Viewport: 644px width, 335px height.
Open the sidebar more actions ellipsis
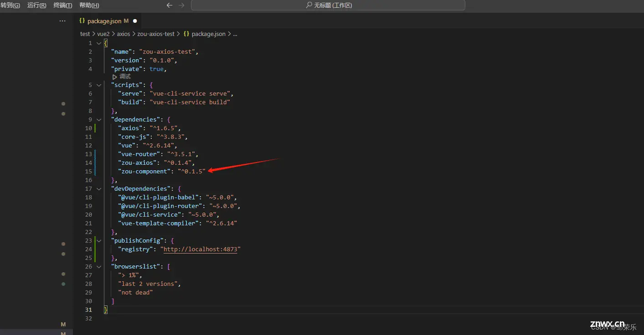(62, 21)
